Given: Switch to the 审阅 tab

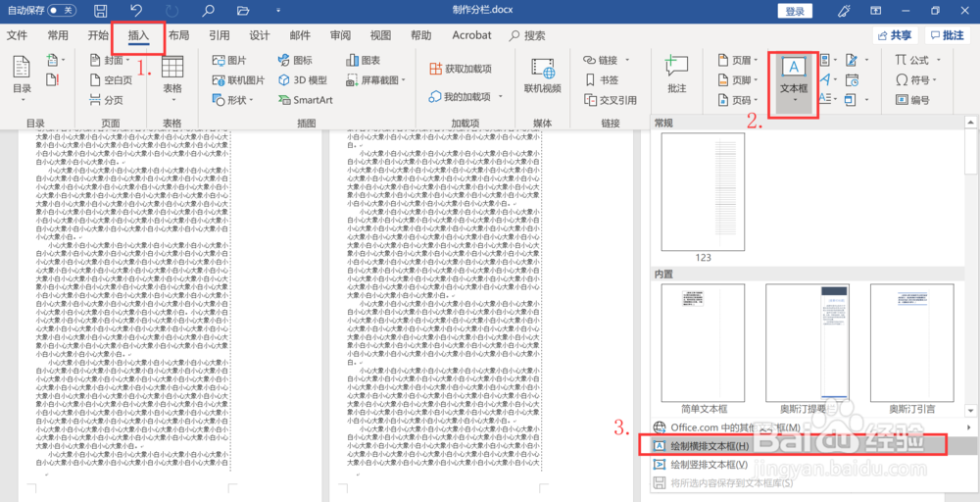Looking at the screenshot, I should 341,35.
